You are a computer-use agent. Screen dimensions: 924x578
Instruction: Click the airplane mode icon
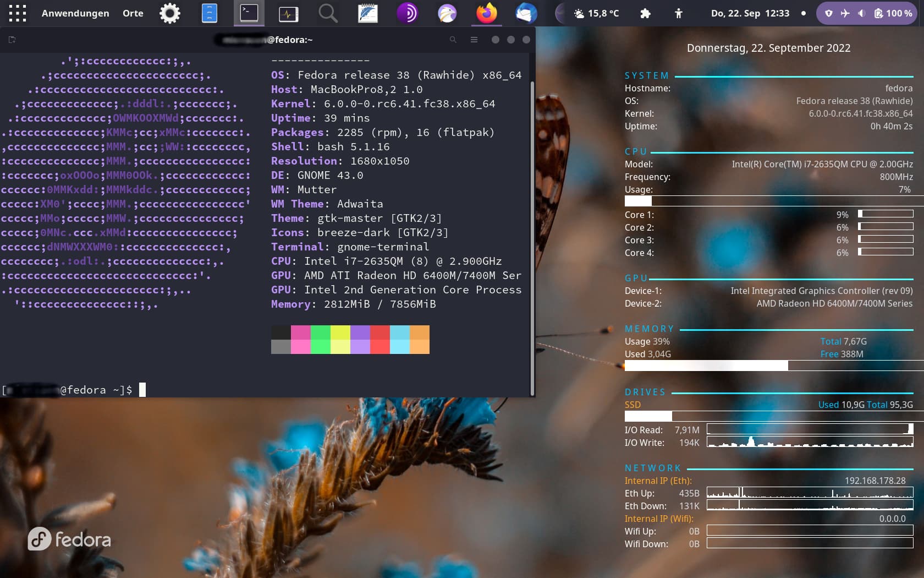pyautogui.click(x=845, y=13)
